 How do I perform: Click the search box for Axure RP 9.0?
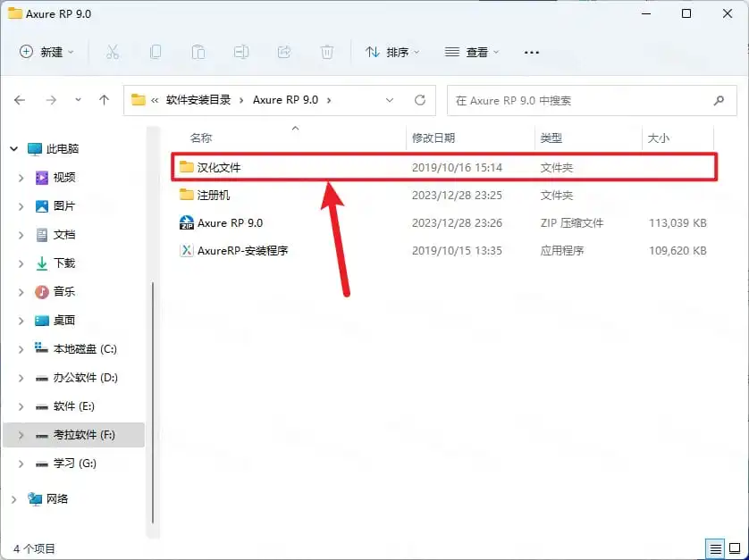click(x=592, y=100)
